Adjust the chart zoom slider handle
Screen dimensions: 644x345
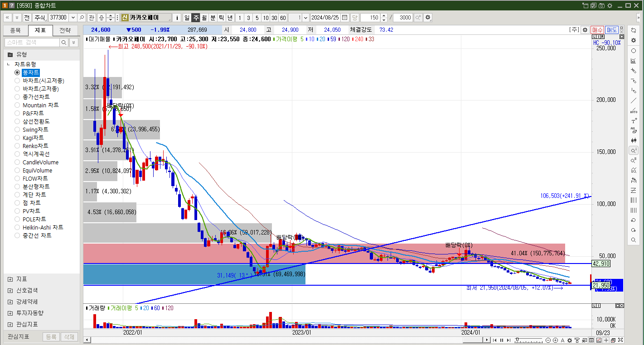coord(517,340)
